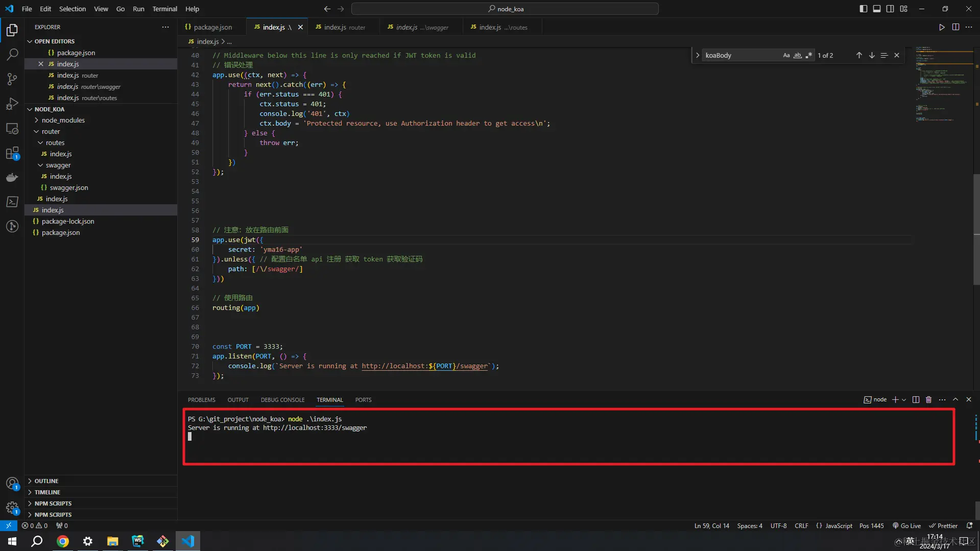Toggle Use Regular Expression in find widget
Image resolution: width=980 pixels, height=551 pixels.
[809, 55]
